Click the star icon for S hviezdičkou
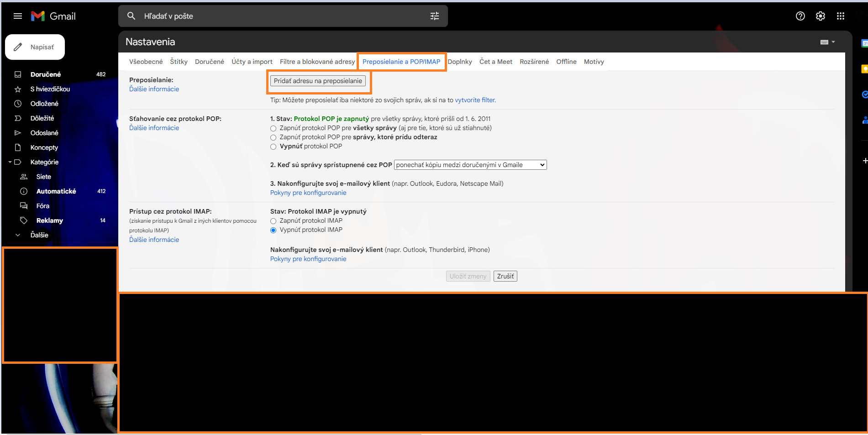Viewport: 868px width, 435px height. coord(18,89)
